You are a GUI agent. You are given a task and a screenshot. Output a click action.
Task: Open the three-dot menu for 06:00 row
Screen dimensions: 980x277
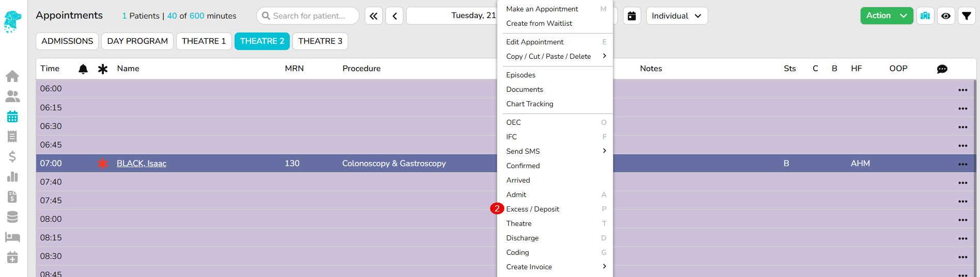pyautogui.click(x=962, y=90)
